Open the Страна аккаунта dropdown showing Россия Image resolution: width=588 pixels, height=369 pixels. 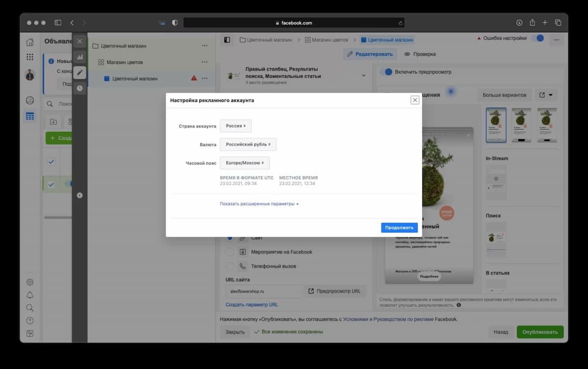pos(235,126)
